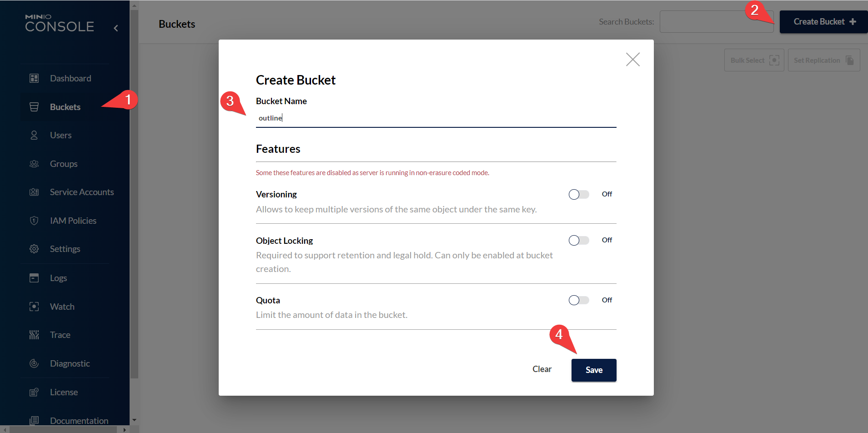Collapse the sidebar with the chevron arrow
868x433 pixels.
pyautogui.click(x=116, y=28)
